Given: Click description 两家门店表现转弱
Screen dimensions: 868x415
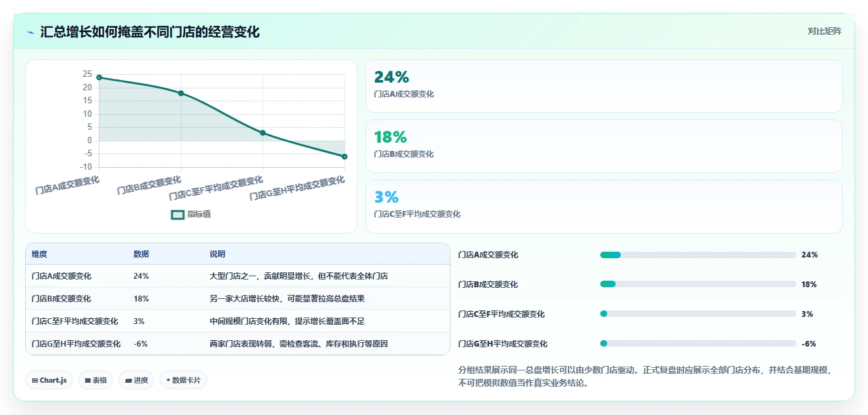Looking at the screenshot, I should coord(299,344).
